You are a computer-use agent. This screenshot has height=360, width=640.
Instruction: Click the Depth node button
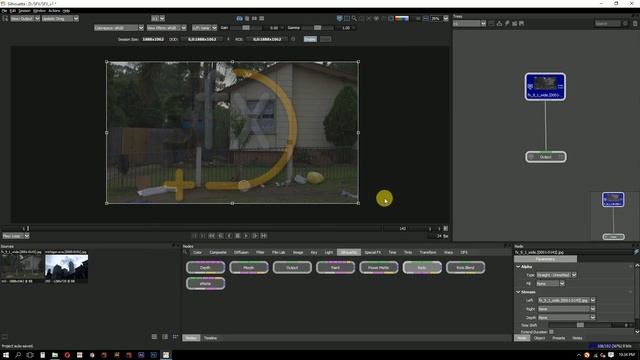(x=205, y=268)
